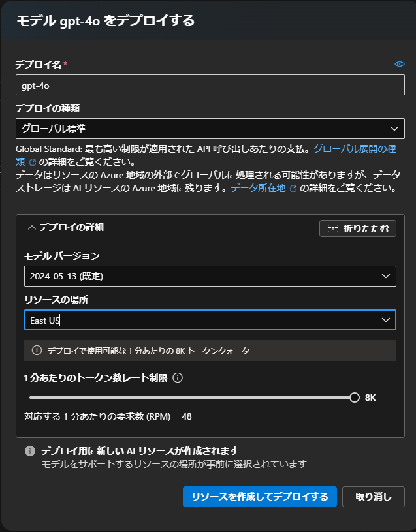Open the リソースの場所 combo box showing East US
The width and height of the screenshot is (416, 532).
(x=210, y=320)
